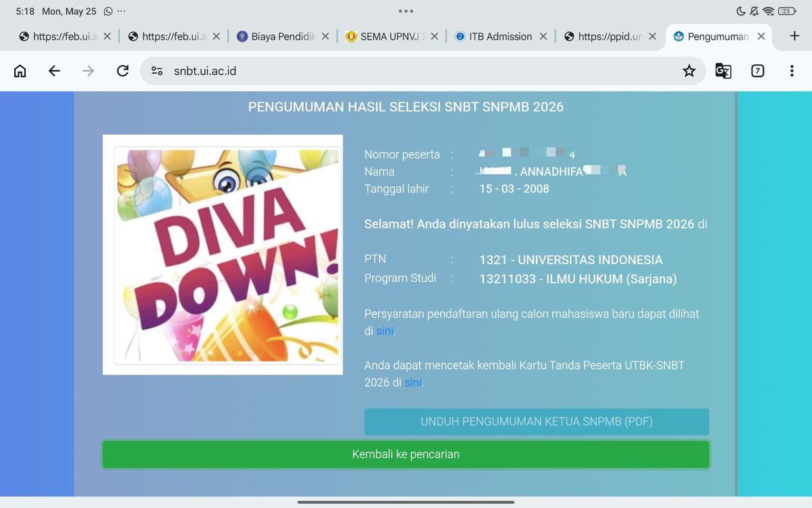Click the Tanggal lahir label
Image resolution: width=812 pixels, height=508 pixels.
(397, 189)
